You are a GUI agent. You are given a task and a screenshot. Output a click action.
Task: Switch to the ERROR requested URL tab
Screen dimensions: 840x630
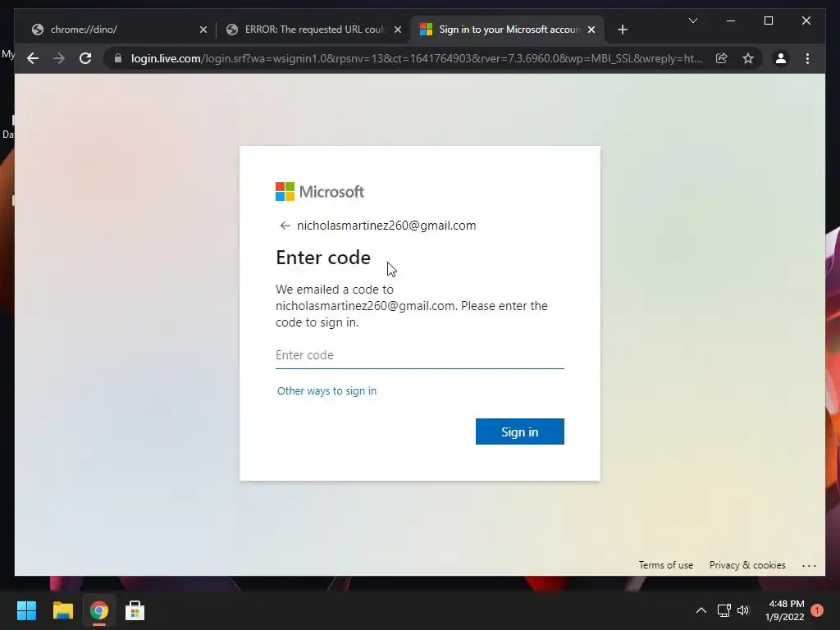tap(313, 30)
